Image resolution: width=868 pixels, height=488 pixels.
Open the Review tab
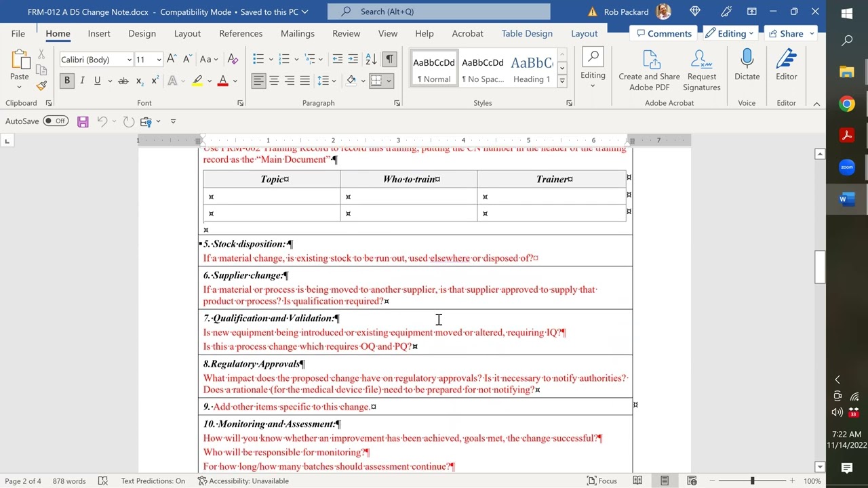(x=346, y=33)
